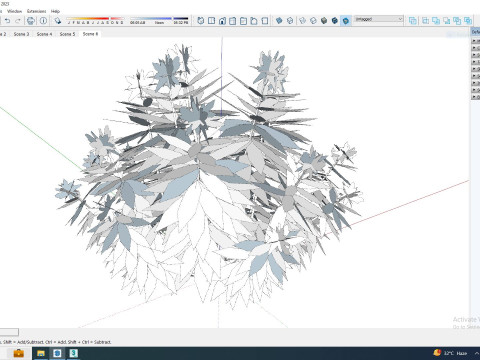
Task: Switch to Right view icon
Action: pyautogui.click(x=233, y=21)
